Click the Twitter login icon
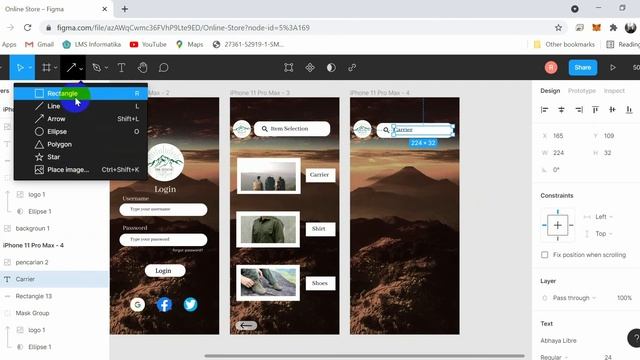 [190, 304]
